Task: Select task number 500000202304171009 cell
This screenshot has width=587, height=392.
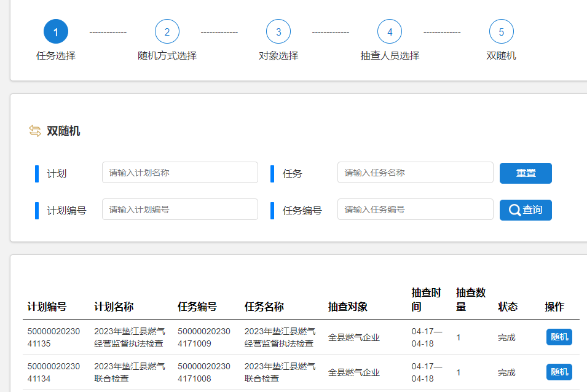Action: (203, 337)
